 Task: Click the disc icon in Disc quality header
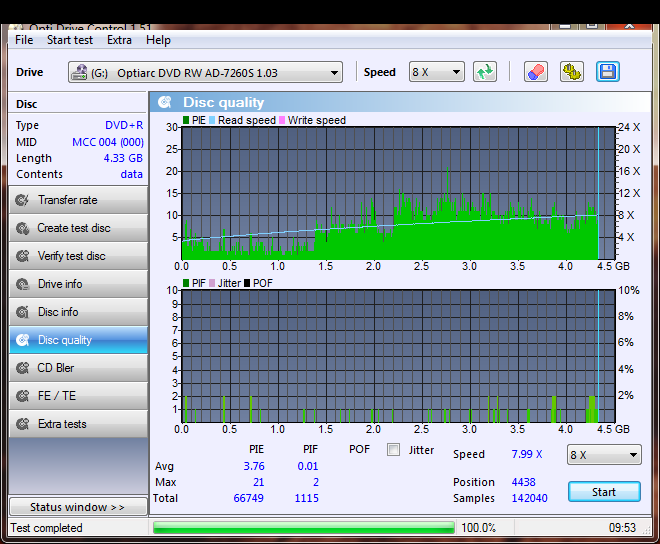[x=165, y=102]
